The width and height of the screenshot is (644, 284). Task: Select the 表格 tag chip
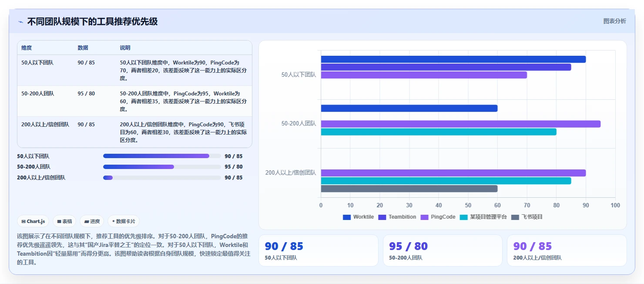click(x=64, y=221)
